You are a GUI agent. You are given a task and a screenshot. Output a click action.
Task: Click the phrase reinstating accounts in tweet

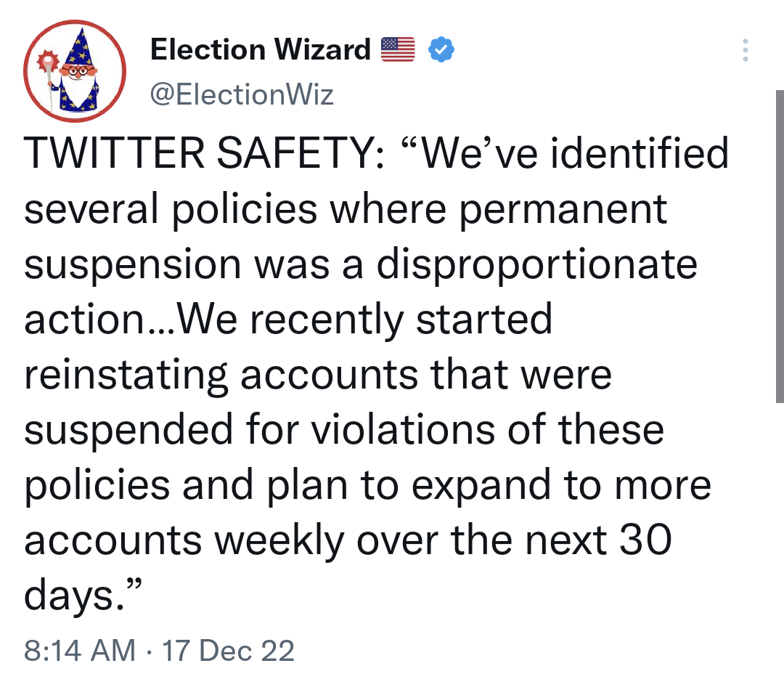point(221,375)
